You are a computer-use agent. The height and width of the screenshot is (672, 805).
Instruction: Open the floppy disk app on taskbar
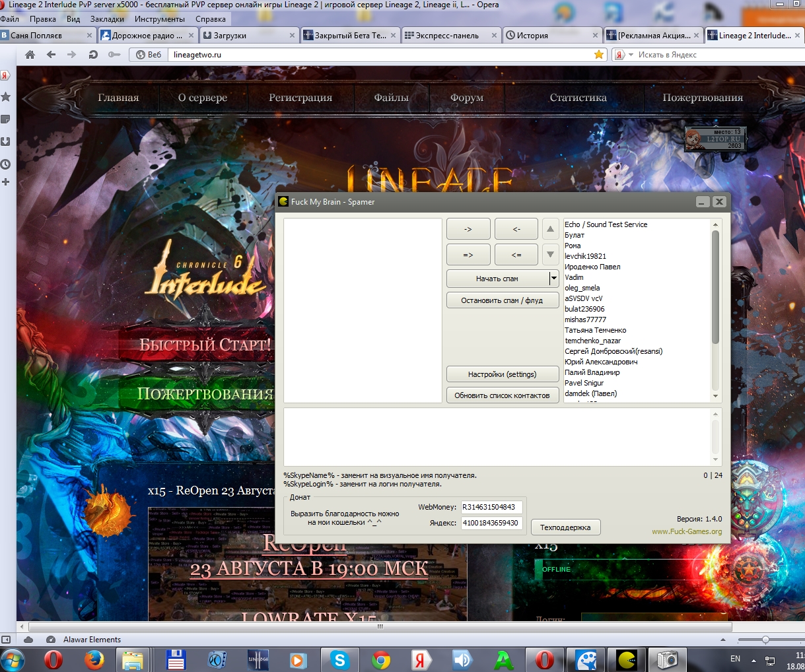[175, 660]
